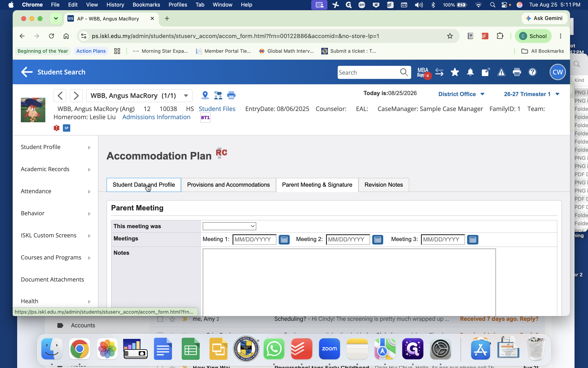Open the CW user avatar menu
This screenshot has width=588, height=368.
[558, 72]
